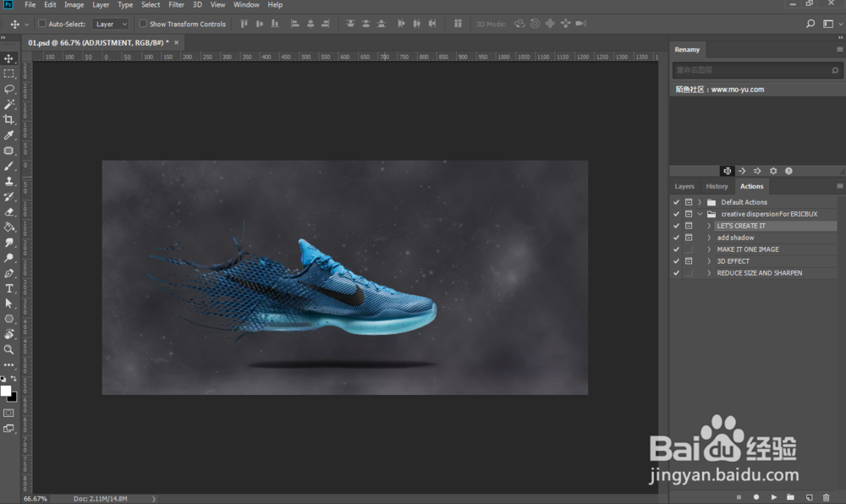This screenshot has width=846, height=504.
Task: Expand the LET'S CREATE IT action
Action: [x=709, y=226]
